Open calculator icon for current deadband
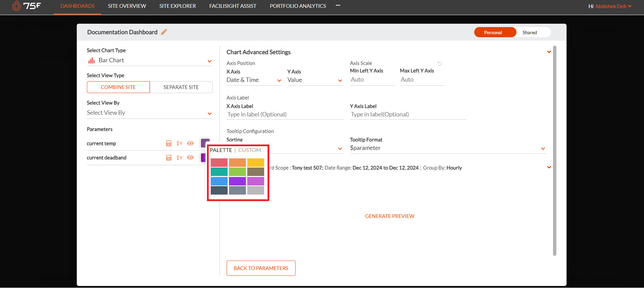 169,158
